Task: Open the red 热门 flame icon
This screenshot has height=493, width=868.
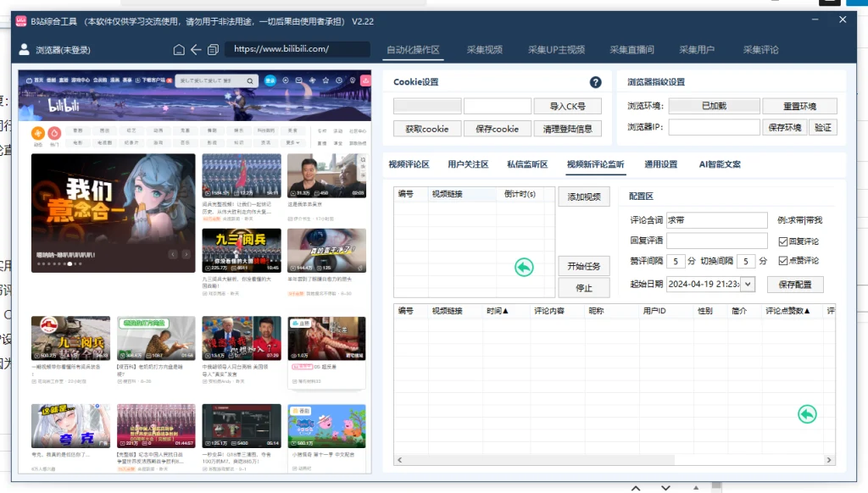Action: click(x=54, y=133)
